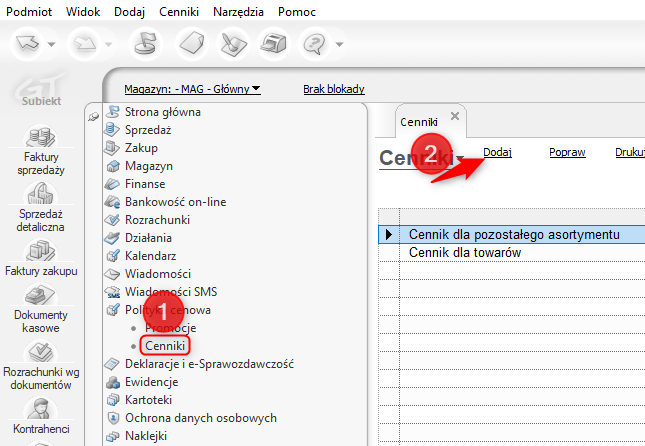Close the Cenniki tab
The width and height of the screenshot is (645, 446).
[x=455, y=116]
